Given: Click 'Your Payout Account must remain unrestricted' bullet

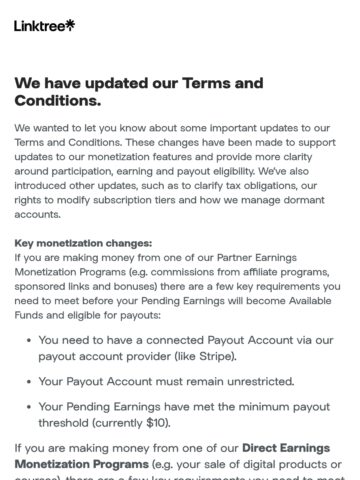Looking at the screenshot, I should (166, 382).
